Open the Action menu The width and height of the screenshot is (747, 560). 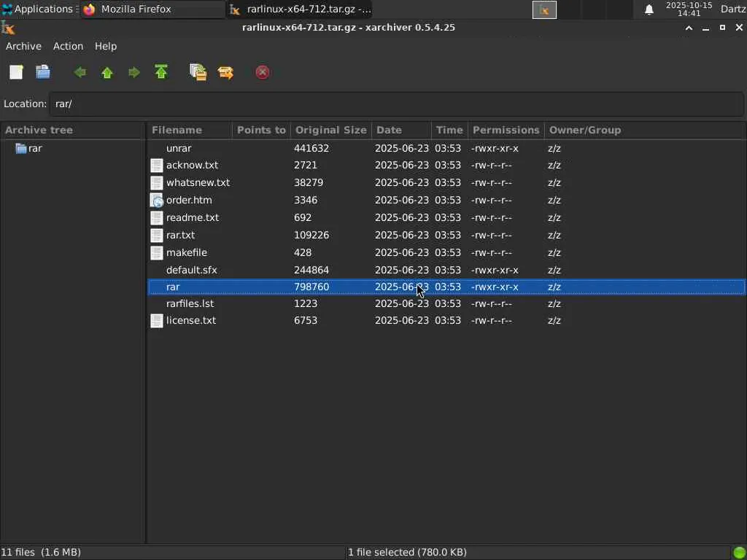coord(68,46)
